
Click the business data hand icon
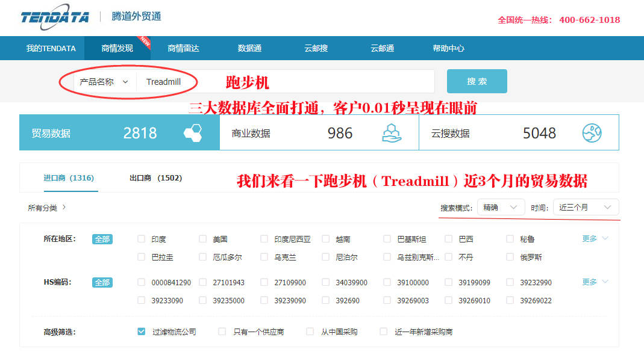click(392, 133)
